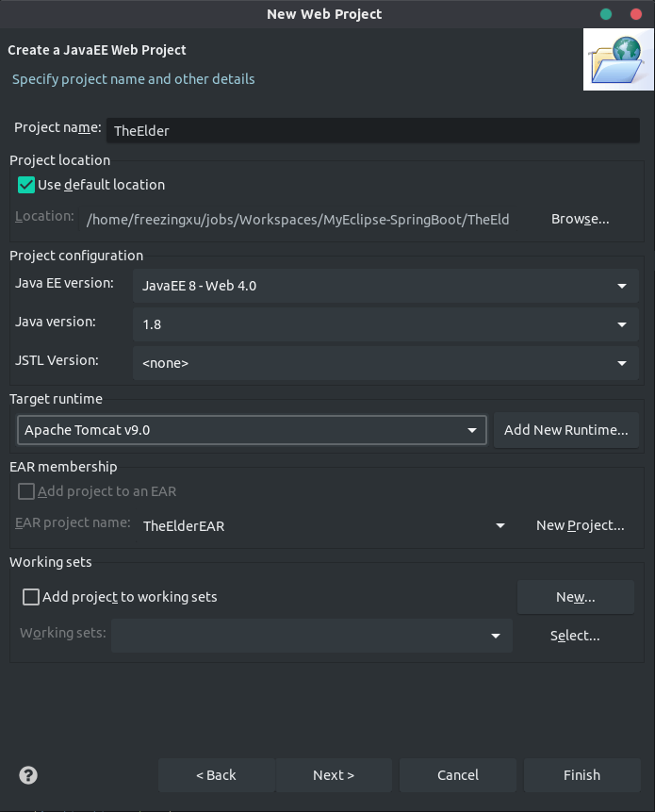
Task: Focus the Project name field
Action: (373, 130)
